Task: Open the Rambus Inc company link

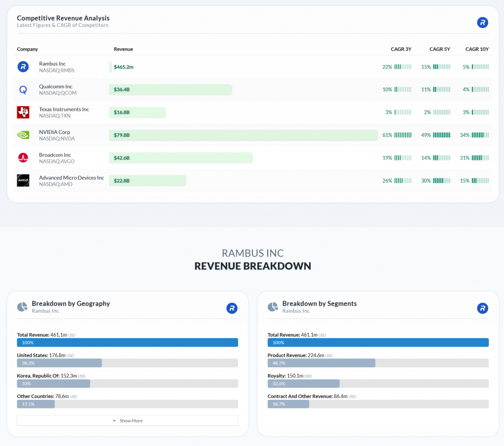Action: click(x=52, y=64)
